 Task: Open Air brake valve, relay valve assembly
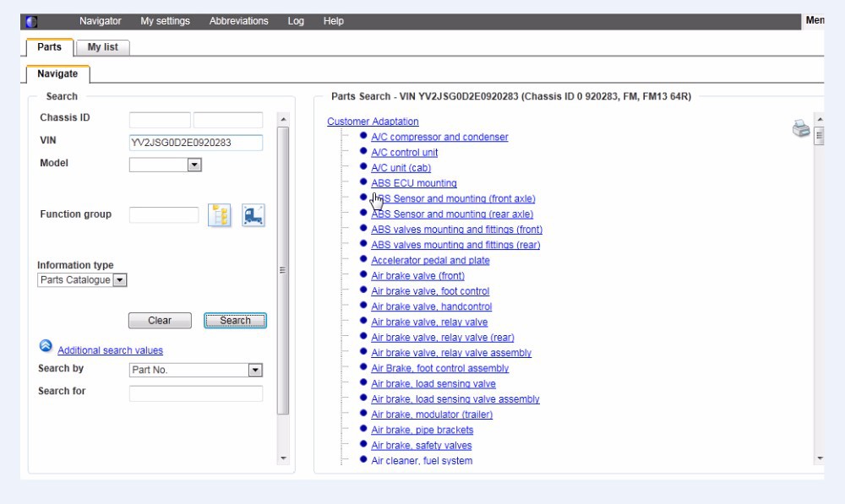451,353
